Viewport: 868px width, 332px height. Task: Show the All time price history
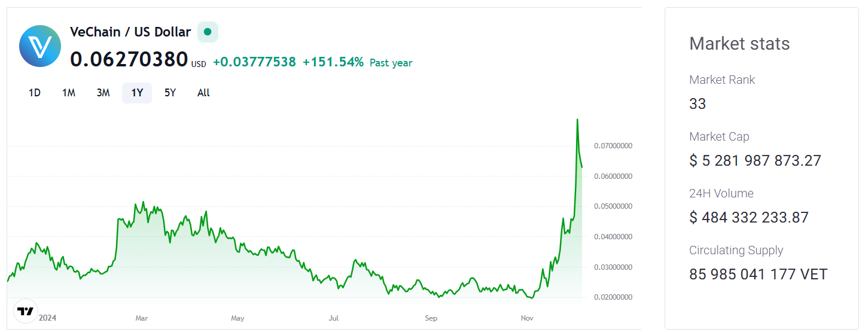(203, 93)
